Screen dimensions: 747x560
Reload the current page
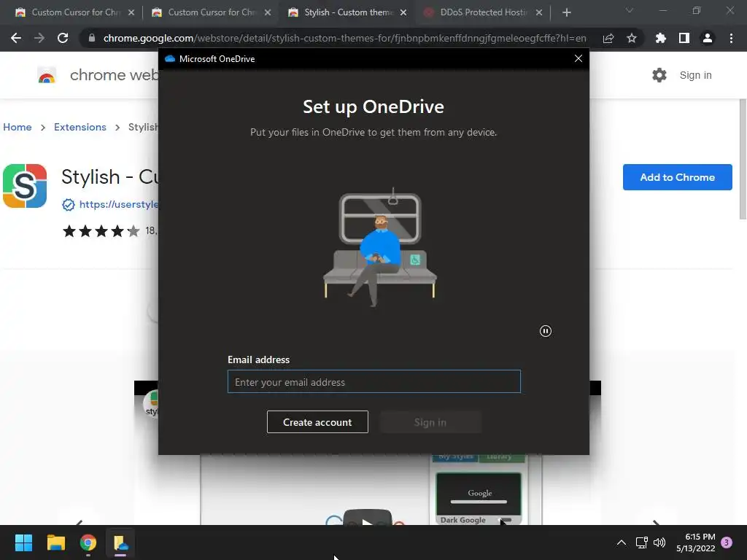point(63,38)
